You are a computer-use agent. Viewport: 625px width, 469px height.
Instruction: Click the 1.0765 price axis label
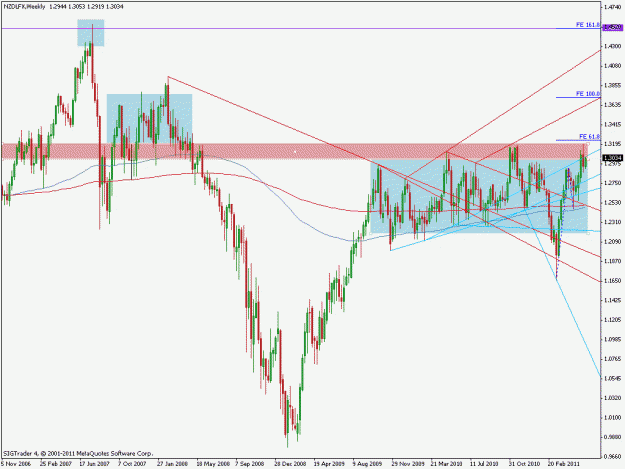(614, 359)
